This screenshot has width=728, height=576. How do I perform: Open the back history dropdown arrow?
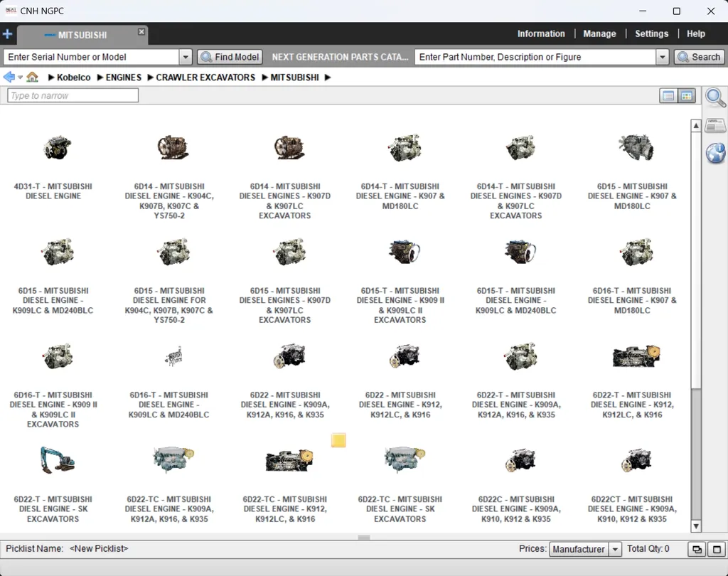[x=21, y=78]
